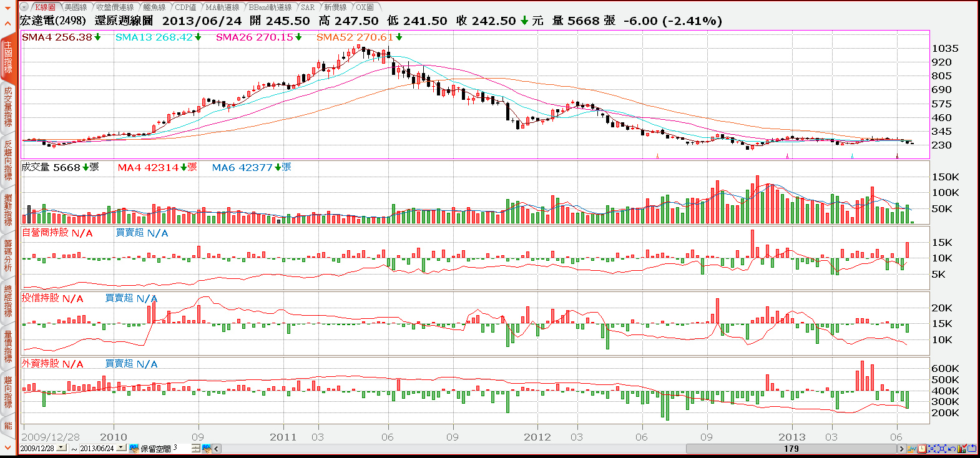Image resolution: width=980 pixels, height=458 pixels.
Task: Select the 反趨向指標 sidebar tab
Action: pyautogui.click(x=7, y=160)
